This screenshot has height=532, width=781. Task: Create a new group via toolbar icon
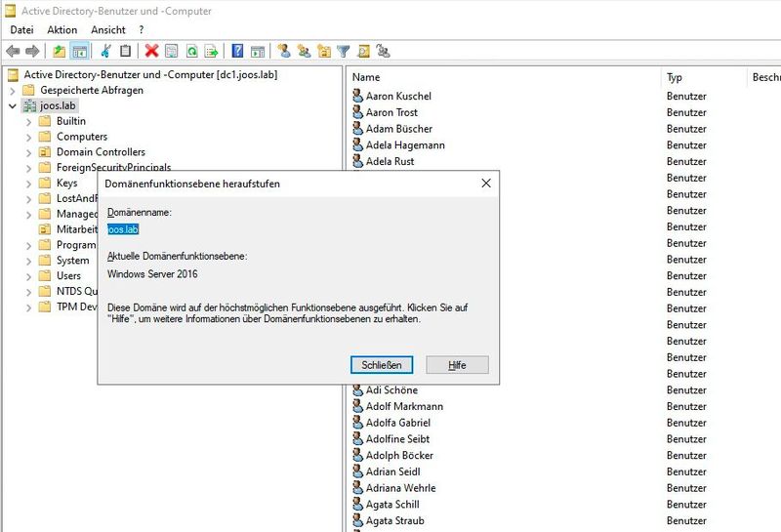304,51
